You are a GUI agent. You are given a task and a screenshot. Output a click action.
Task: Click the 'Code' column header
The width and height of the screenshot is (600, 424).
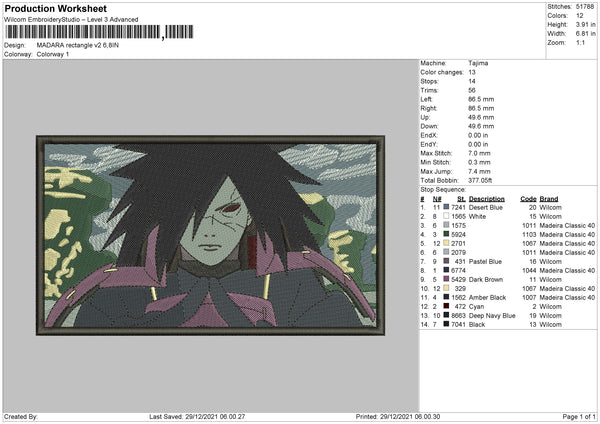pyautogui.click(x=528, y=199)
